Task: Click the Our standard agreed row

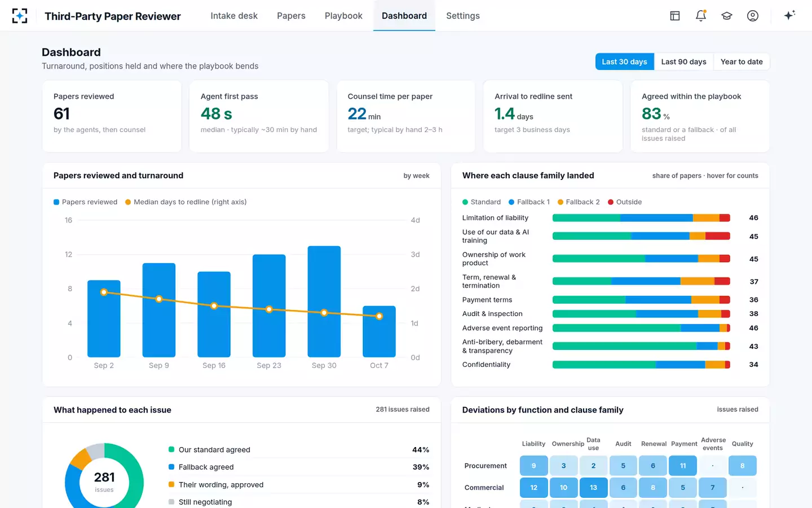Action: point(299,450)
